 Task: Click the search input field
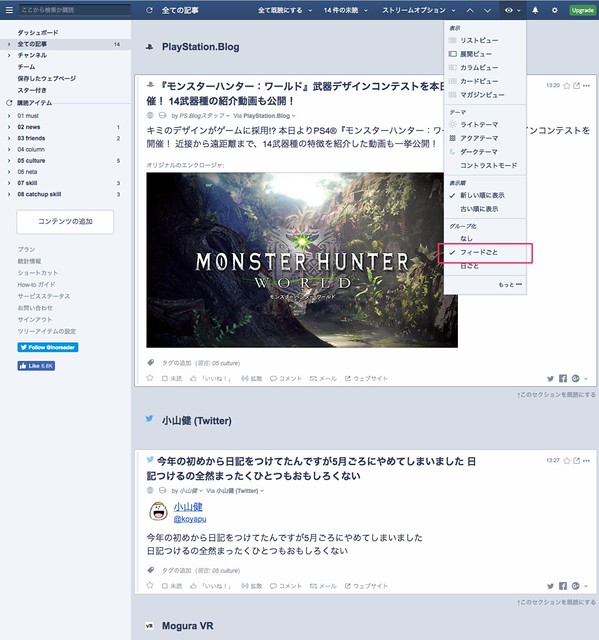tap(75, 10)
